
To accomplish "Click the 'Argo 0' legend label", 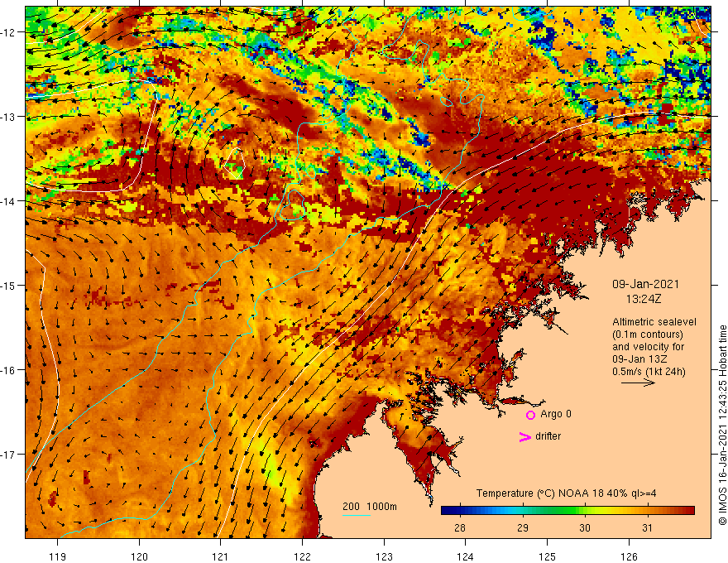I will 555,414.
